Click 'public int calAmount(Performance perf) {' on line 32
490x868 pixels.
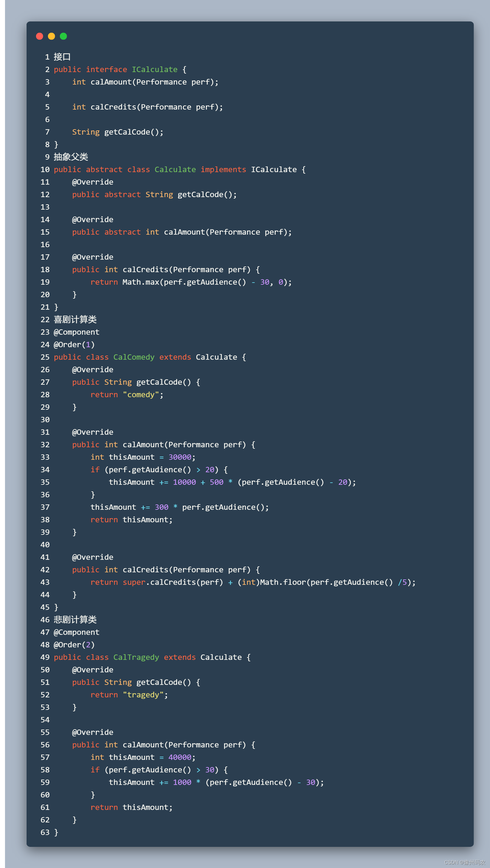164,445
